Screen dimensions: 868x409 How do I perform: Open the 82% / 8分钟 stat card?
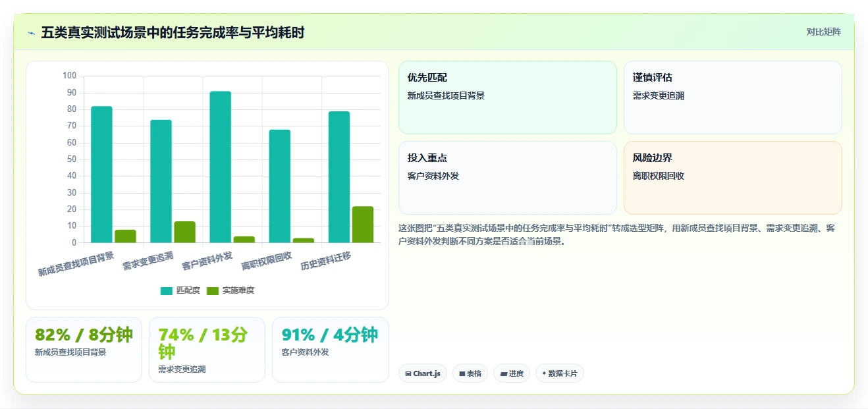click(84, 350)
